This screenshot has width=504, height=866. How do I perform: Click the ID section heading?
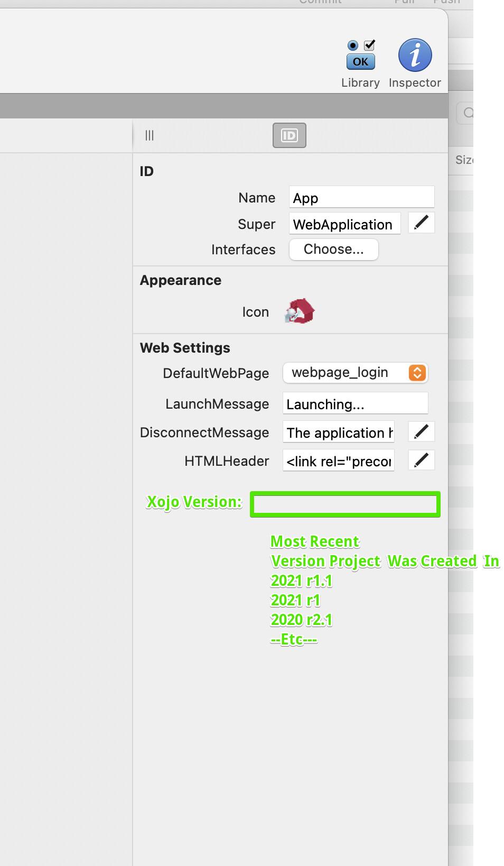[x=147, y=171]
